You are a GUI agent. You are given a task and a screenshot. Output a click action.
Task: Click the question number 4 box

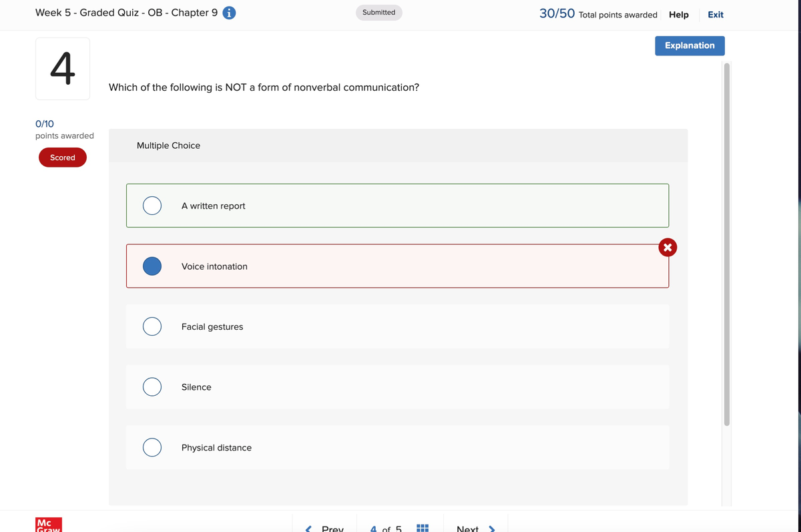(x=63, y=69)
